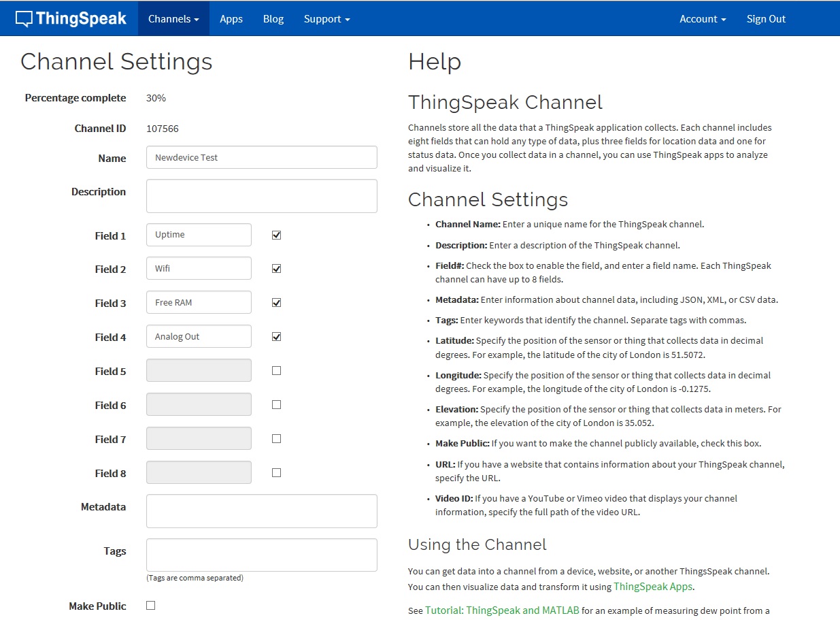
Task: Check the Field 8 checkbox
Action: (276, 472)
